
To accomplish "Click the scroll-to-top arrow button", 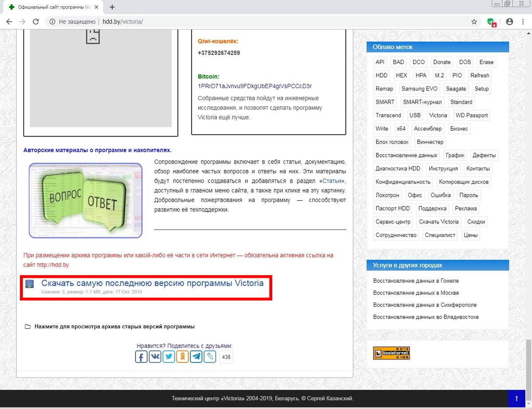I will [516, 398].
